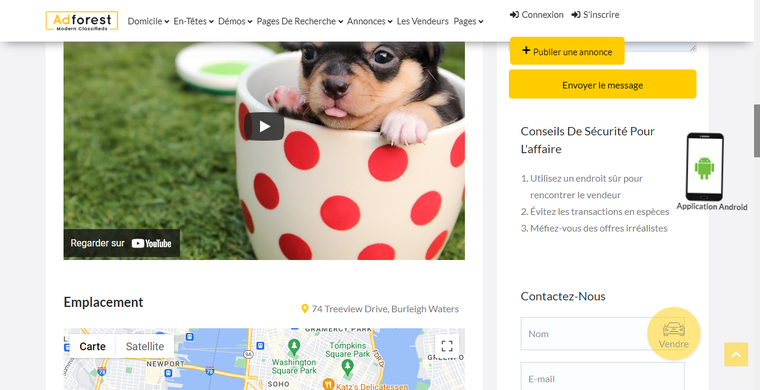Click the S'inscrire register icon
Screen dimensions: 760x390
coord(576,15)
